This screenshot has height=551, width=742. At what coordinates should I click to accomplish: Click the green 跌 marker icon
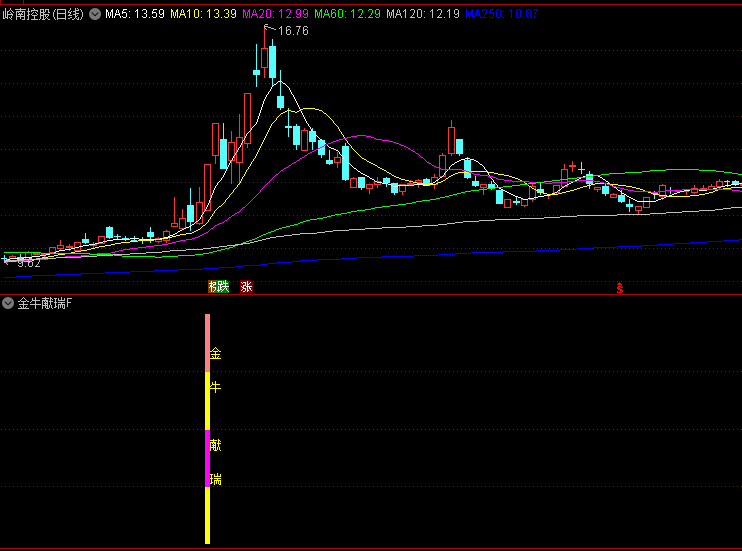223,287
